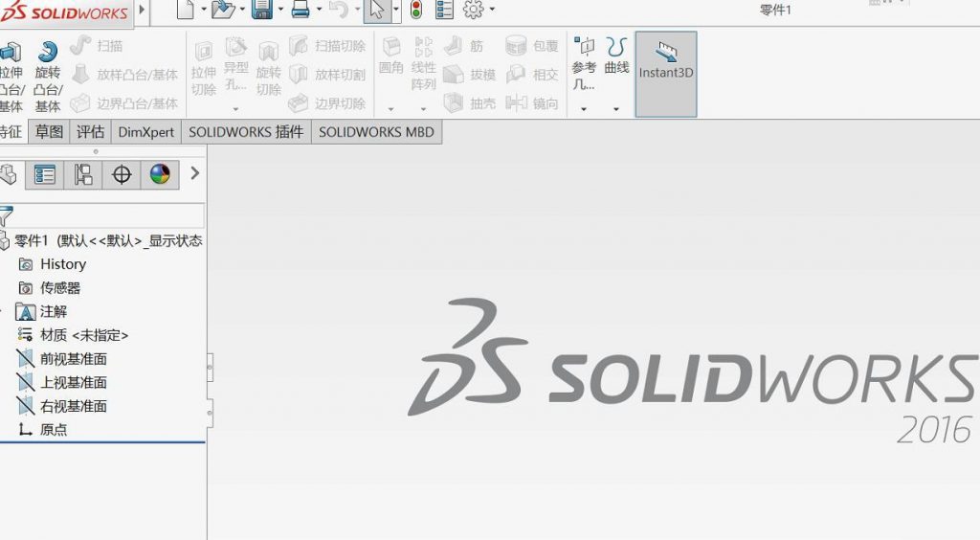
Task: Select the History folder in tree
Action: (x=53, y=264)
